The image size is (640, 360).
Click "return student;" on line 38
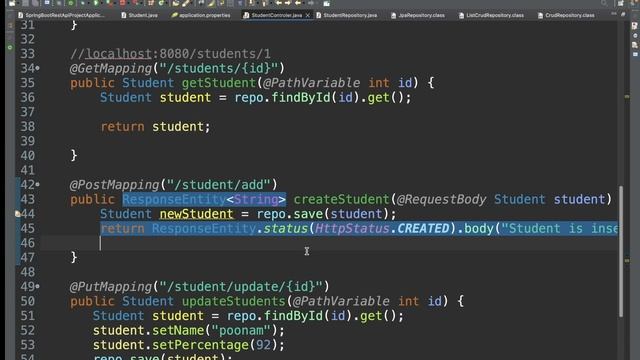tap(156, 127)
